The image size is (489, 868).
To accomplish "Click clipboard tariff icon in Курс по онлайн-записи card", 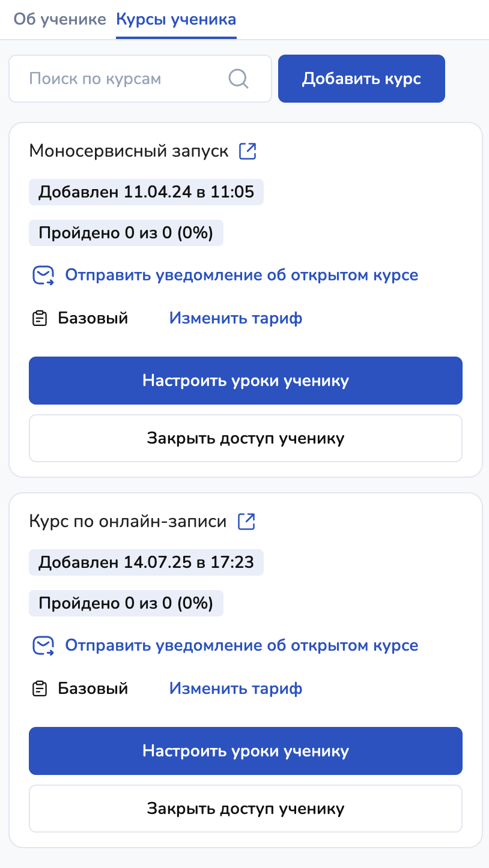I will pyautogui.click(x=40, y=689).
